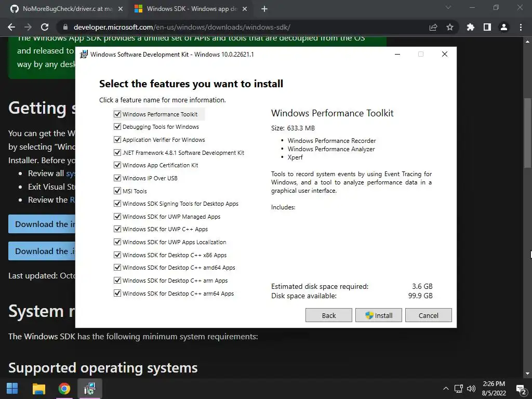The height and width of the screenshot is (399, 532).
Task: Click the Download the installer button on webpage
Action: click(x=42, y=224)
